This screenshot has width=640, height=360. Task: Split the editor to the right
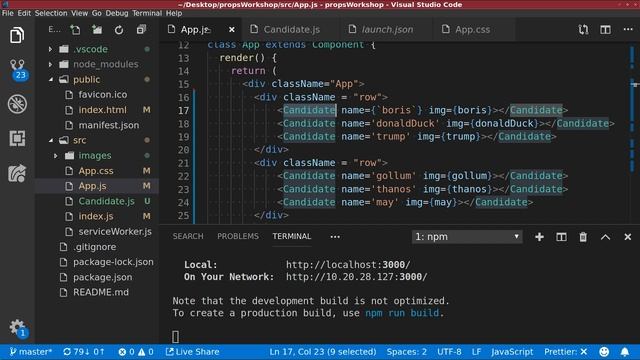(x=605, y=29)
